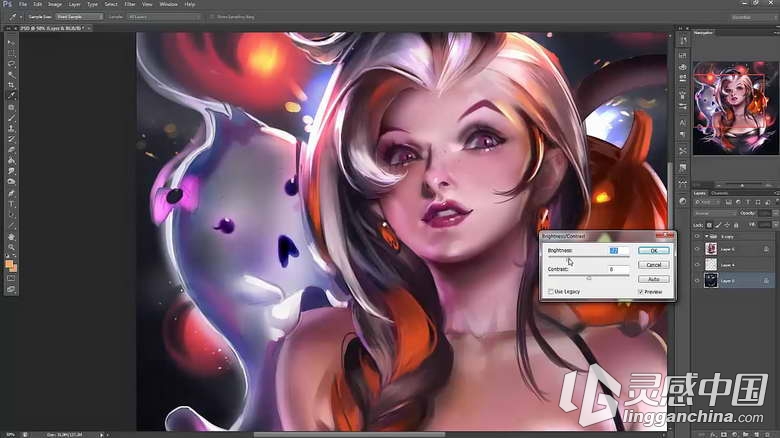Click the Navigator preview thumbnail
The height and width of the screenshot is (438, 780).
[735, 108]
